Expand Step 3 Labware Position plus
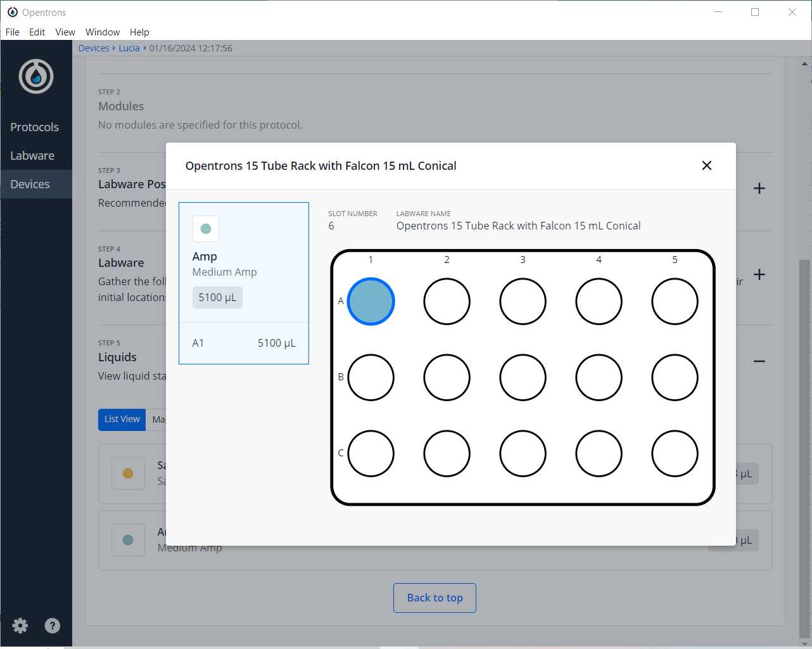The height and width of the screenshot is (649, 812). tap(759, 188)
